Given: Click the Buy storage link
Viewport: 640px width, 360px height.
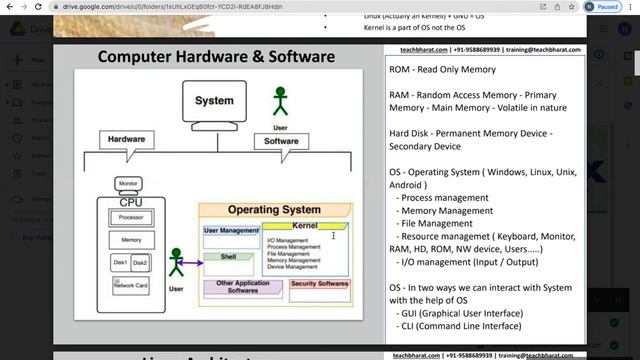Looking at the screenshot, I should pyautogui.click(x=37, y=237).
